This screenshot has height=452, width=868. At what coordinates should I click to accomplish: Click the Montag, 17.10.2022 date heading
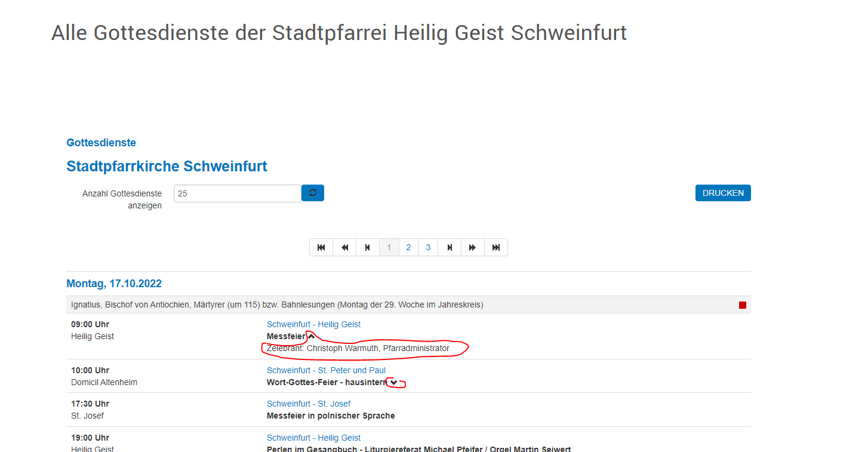coord(114,284)
